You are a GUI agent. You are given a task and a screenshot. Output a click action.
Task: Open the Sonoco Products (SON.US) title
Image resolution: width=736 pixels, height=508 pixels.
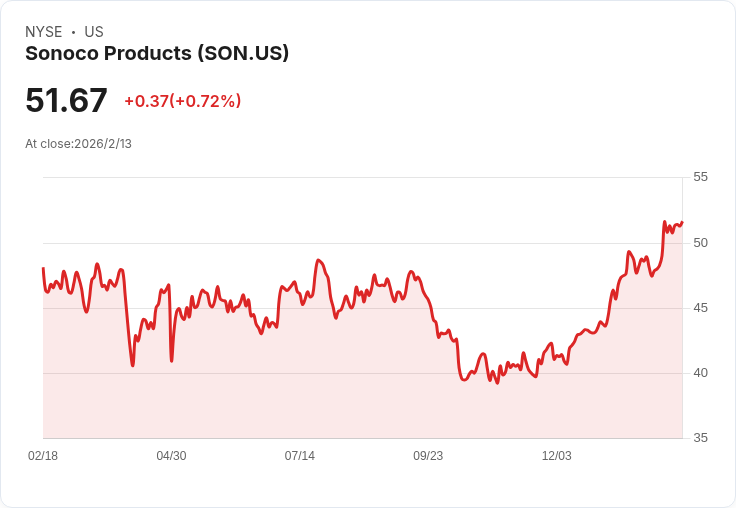(x=157, y=53)
